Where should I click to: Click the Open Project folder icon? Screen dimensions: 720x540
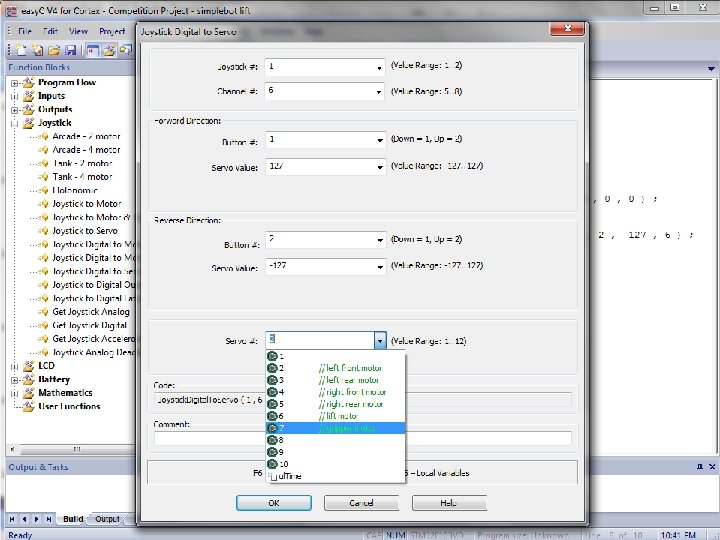54,50
